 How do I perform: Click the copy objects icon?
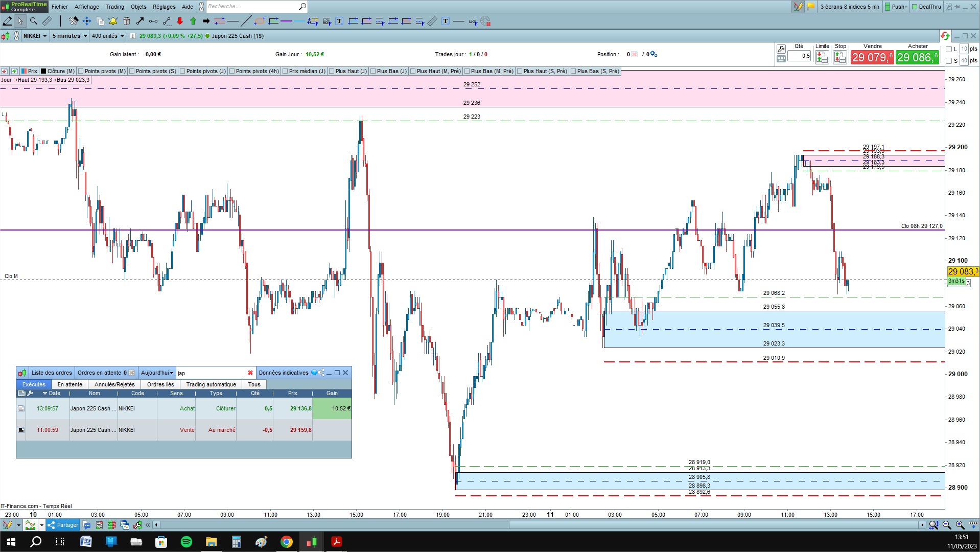pos(100,21)
